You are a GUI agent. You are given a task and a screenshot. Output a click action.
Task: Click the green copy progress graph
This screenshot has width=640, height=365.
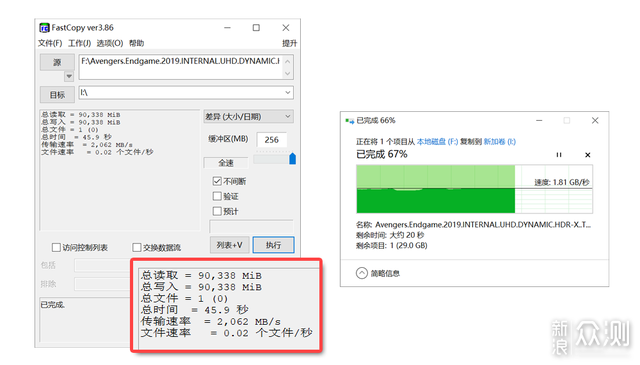pos(474,189)
